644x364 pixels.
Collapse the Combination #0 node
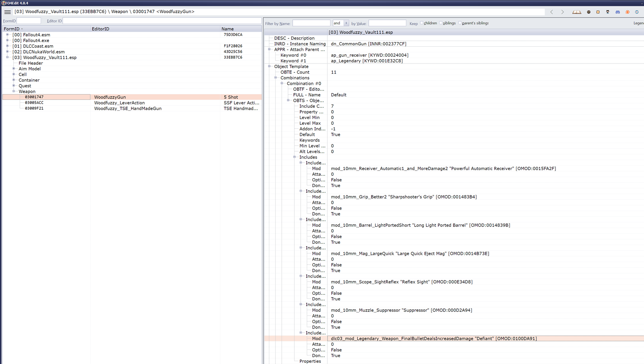click(x=282, y=83)
